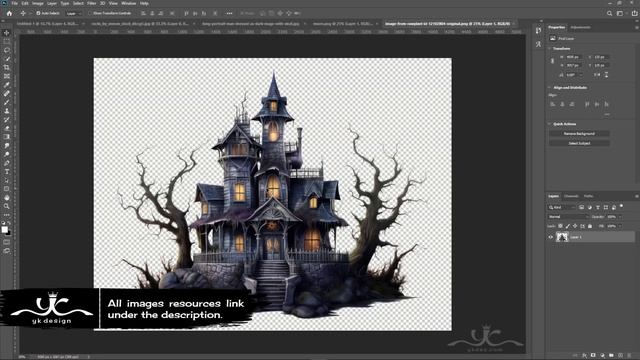Screen dimensions: 640x360
Task: Click the Select Subject button
Action: [579, 143]
